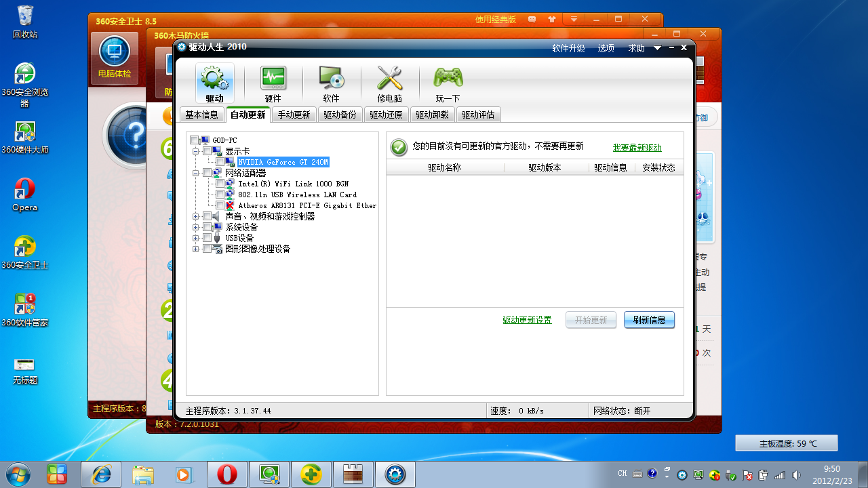Switch to 驱动人生 gear taskbar button

[395, 474]
